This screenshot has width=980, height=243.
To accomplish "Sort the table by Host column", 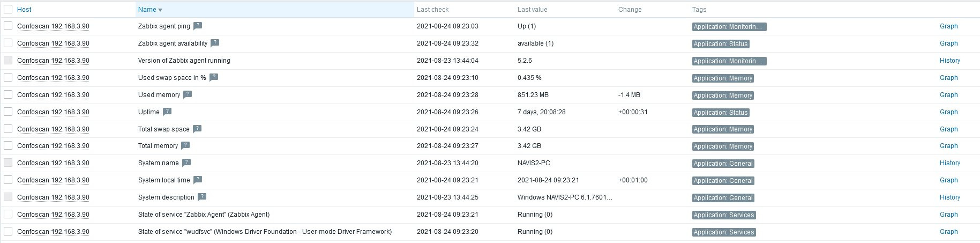I will (x=24, y=10).
